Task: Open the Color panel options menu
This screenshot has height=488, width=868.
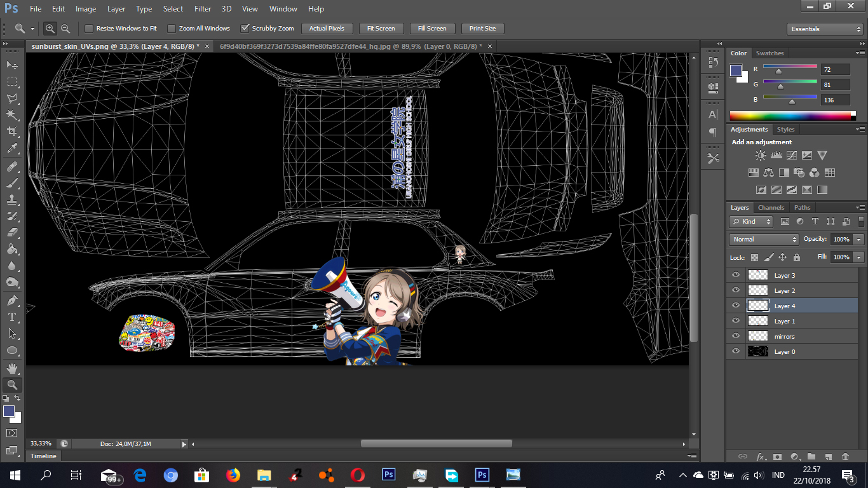Action: coord(860,53)
